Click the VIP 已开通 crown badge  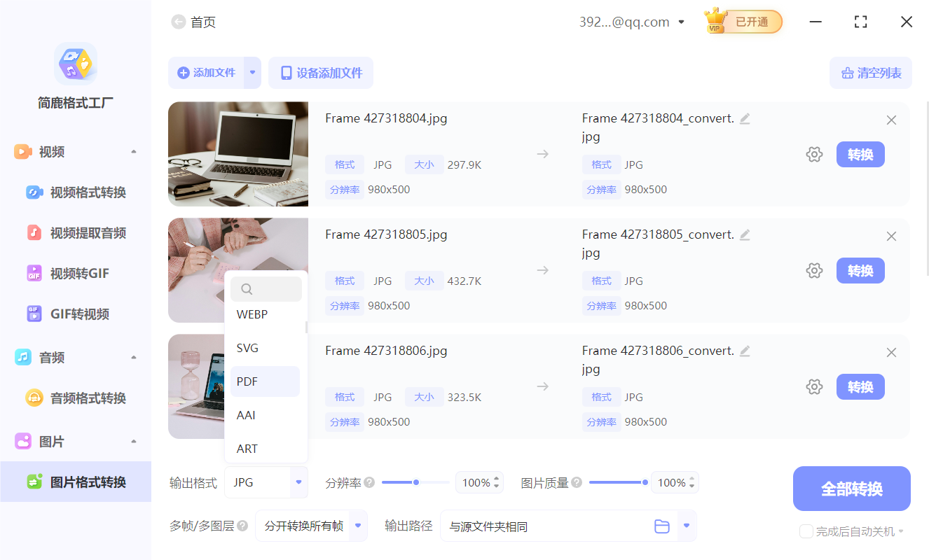click(x=742, y=21)
